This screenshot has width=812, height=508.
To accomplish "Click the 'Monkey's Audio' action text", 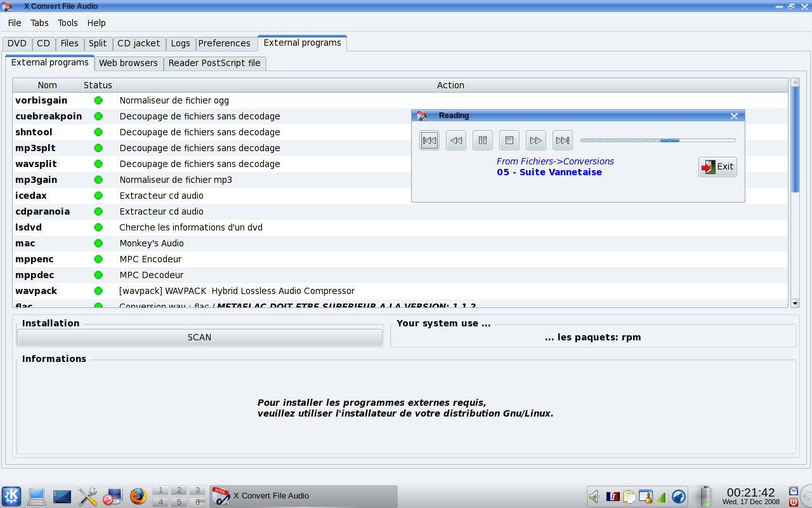I will [x=152, y=243].
